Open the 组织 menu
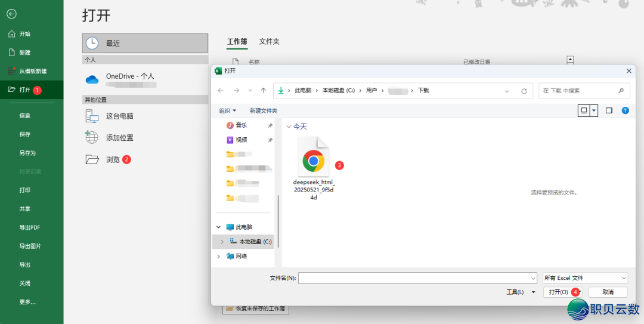The image size is (644, 324). click(227, 110)
